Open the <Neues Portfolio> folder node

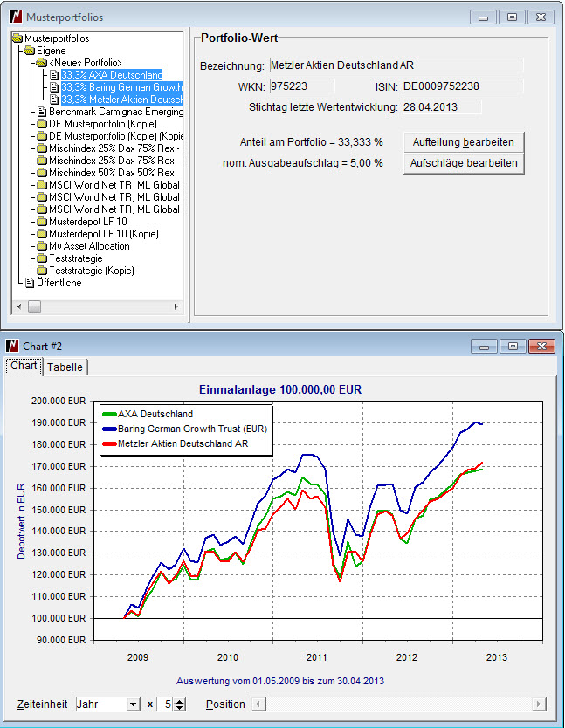(42, 63)
